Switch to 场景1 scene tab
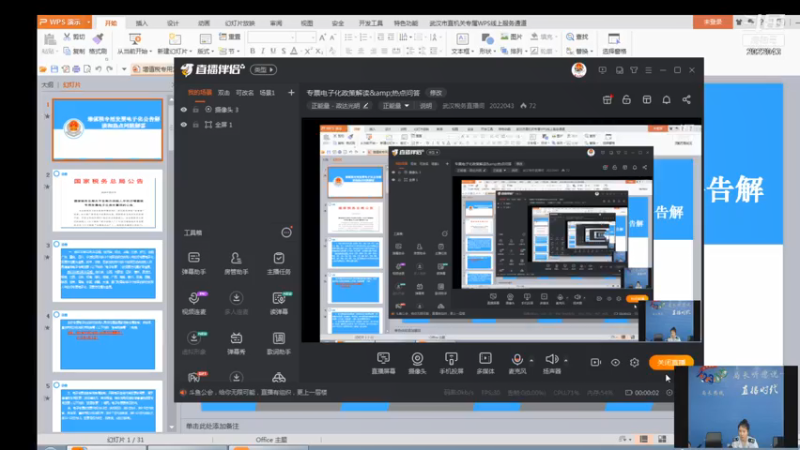This screenshot has width=800, height=450. [x=267, y=93]
